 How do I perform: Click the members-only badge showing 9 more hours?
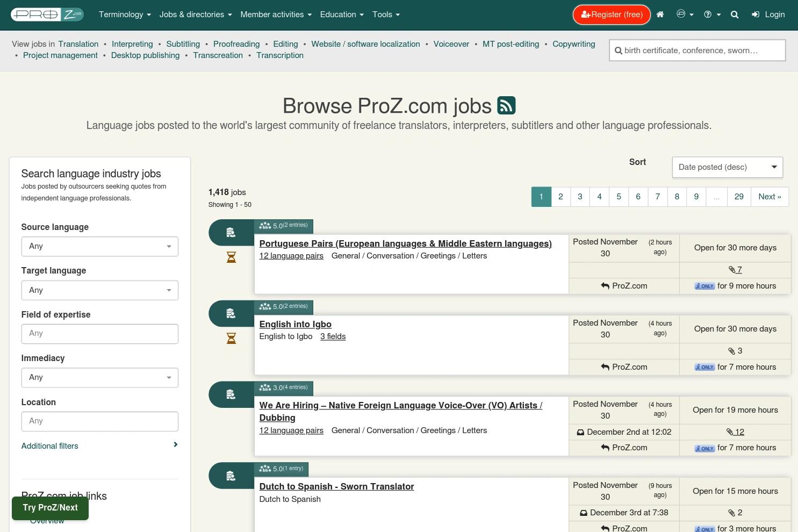point(704,286)
